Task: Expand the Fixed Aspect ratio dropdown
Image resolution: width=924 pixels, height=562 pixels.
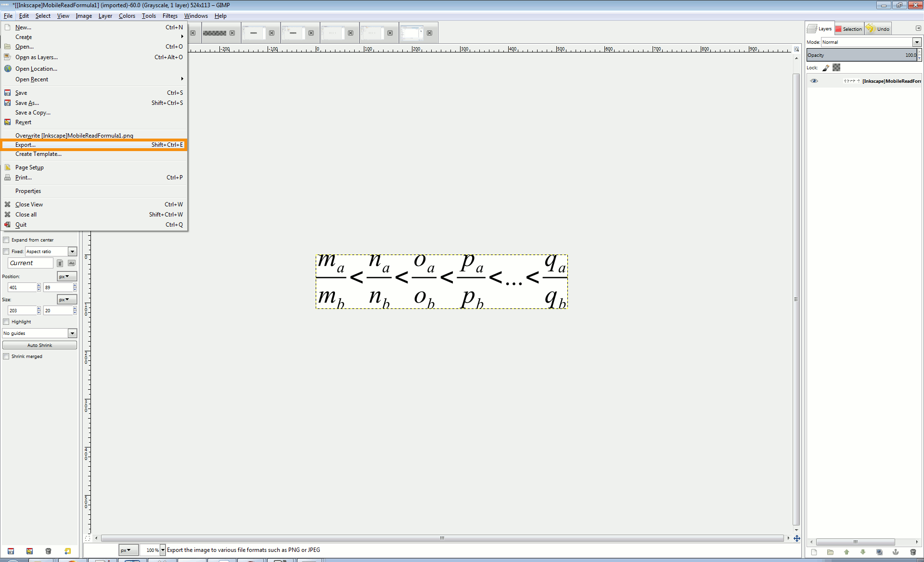Action: 72,251
